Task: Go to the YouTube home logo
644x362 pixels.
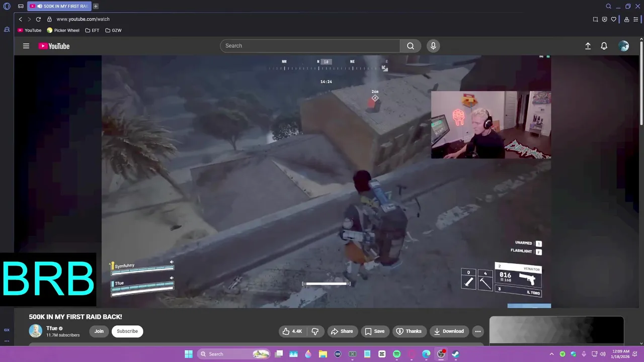Action: pos(54,46)
